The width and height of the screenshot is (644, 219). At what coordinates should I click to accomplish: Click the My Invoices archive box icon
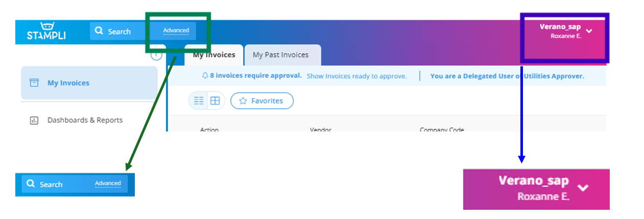pos(34,83)
